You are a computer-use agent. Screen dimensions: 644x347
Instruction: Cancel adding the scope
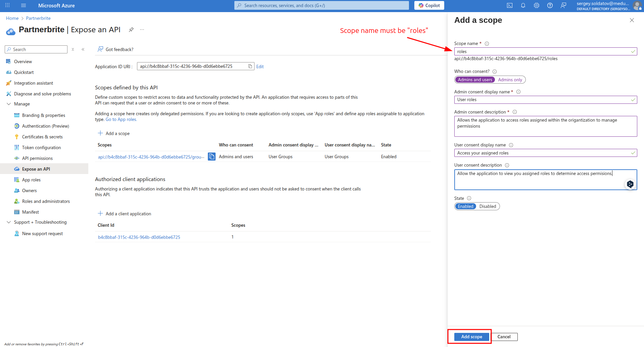pyautogui.click(x=504, y=337)
